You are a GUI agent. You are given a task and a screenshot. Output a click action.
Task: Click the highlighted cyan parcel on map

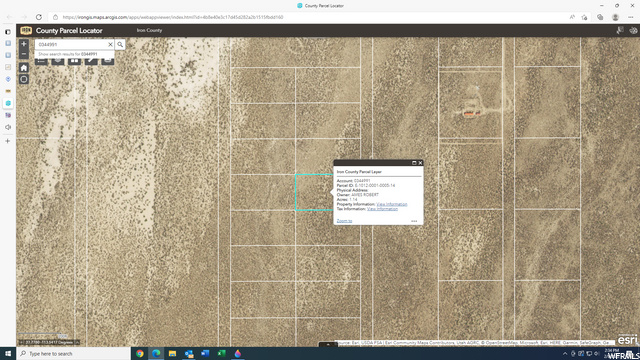point(313,192)
